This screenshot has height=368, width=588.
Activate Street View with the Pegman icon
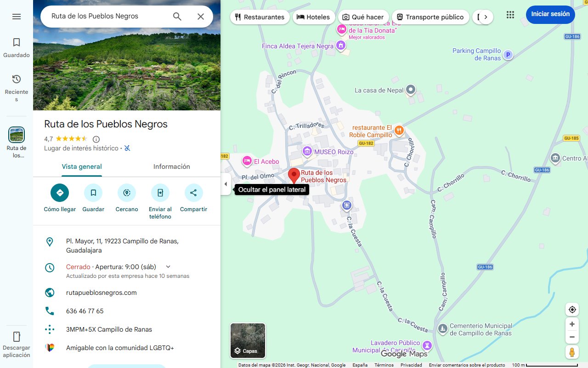[x=572, y=352]
